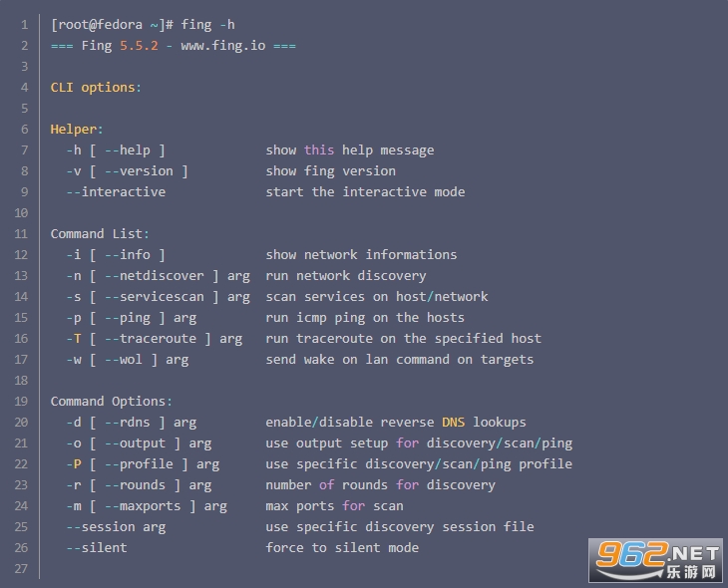Click the 'Command Options:' heading
Viewport: 728px width, 588px height.
(111, 401)
